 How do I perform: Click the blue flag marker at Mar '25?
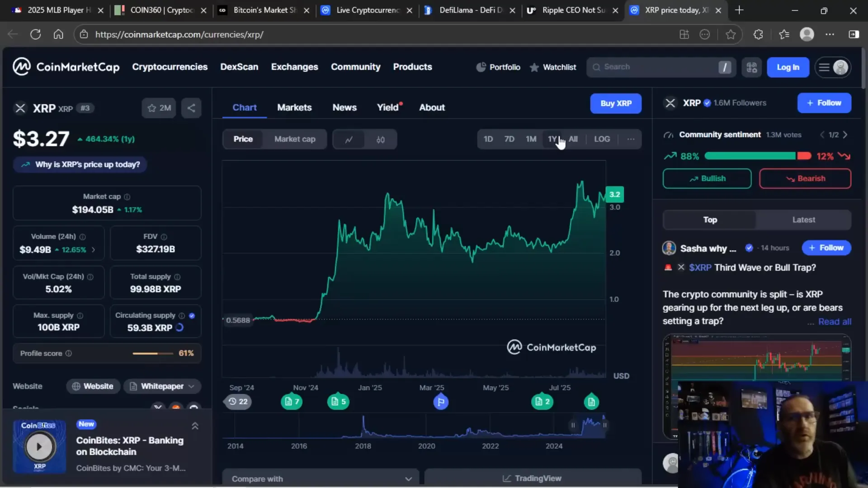441,402
